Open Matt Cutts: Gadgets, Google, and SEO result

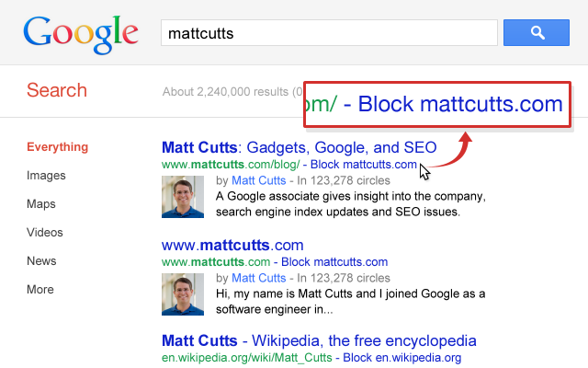300,147
